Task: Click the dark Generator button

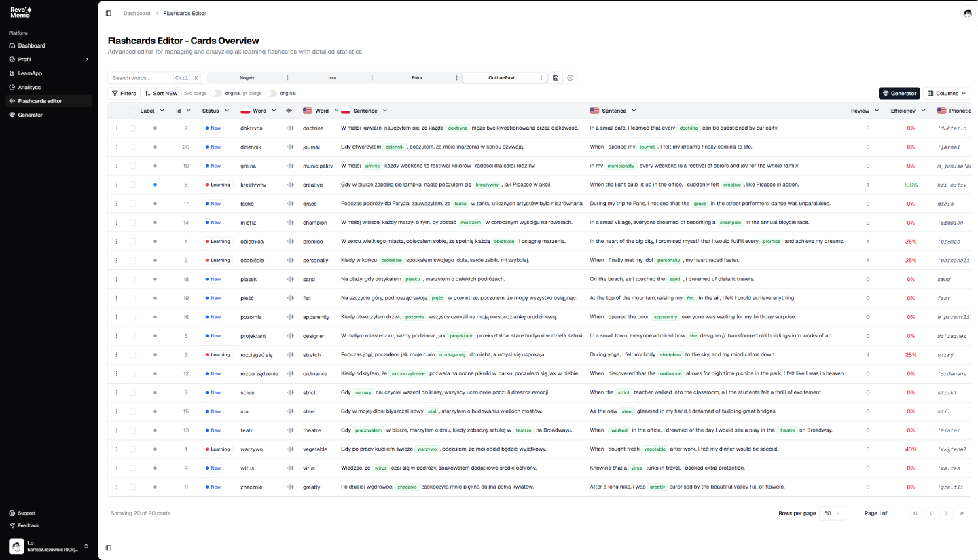Action: tap(899, 93)
